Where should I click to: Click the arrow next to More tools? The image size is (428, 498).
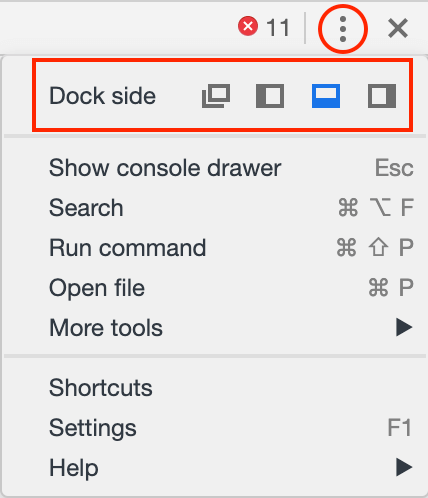tap(404, 327)
